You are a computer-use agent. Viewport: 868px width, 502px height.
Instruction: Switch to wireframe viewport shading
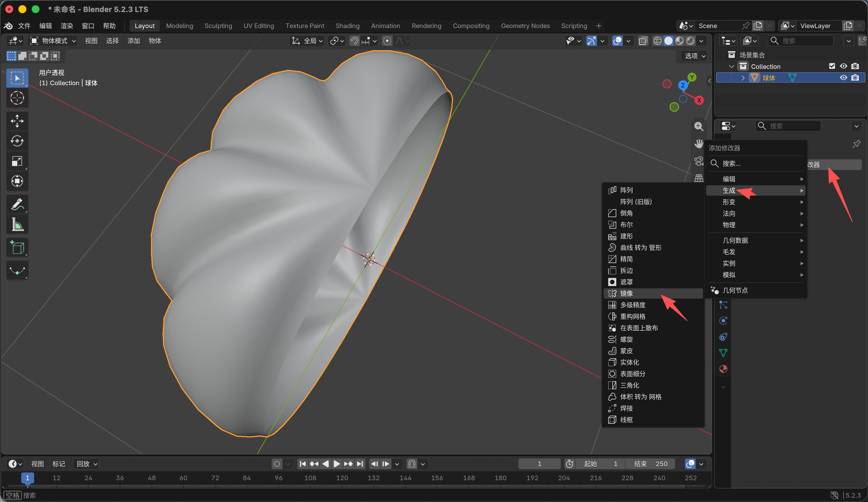pos(658,41)
